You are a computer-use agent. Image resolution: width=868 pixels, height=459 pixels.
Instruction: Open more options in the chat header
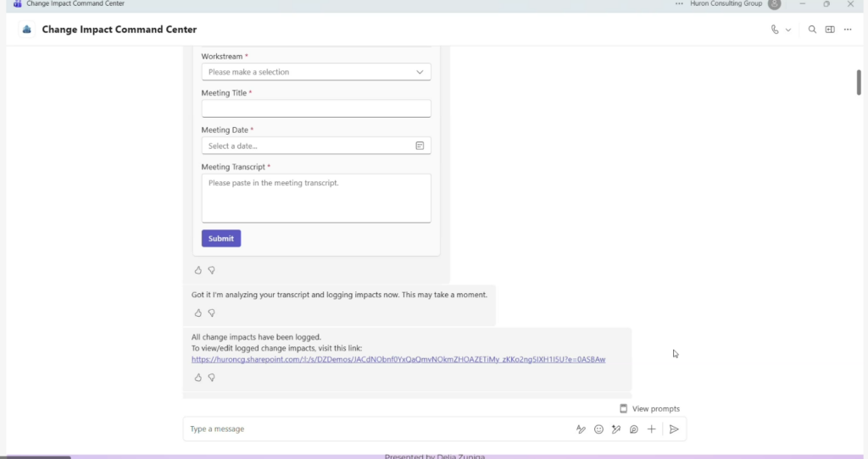point(848,30)
